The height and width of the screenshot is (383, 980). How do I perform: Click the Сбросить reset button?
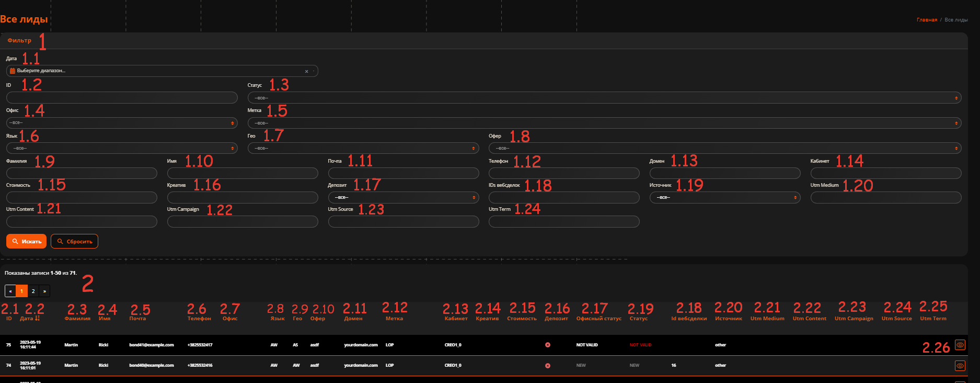[x=74, y=241]
